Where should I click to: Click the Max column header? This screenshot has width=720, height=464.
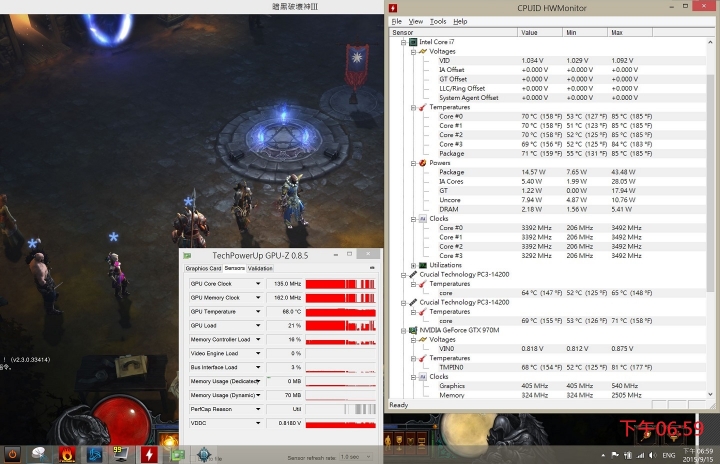coord(630,32)
